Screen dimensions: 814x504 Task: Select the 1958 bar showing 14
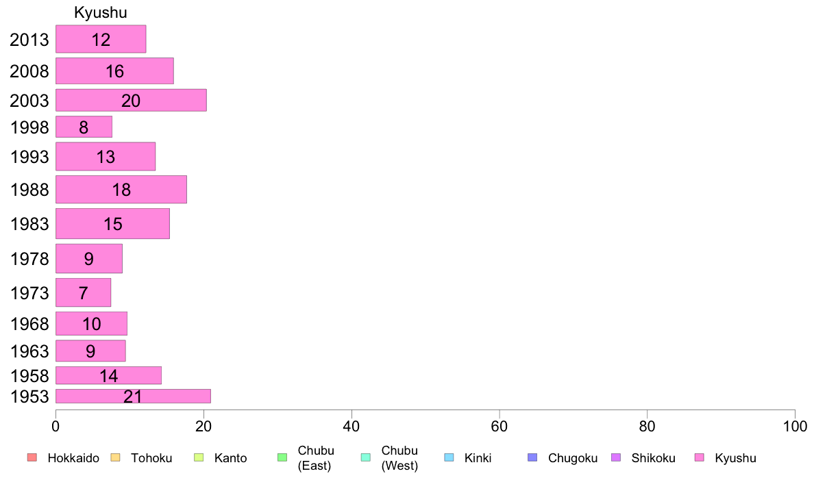[108, 375]
